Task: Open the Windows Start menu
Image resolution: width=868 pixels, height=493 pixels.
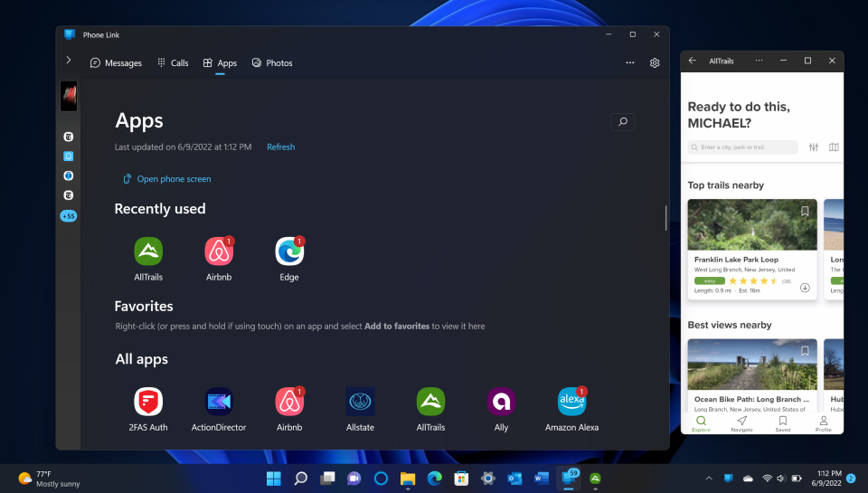Action: (x=273, y=478)
